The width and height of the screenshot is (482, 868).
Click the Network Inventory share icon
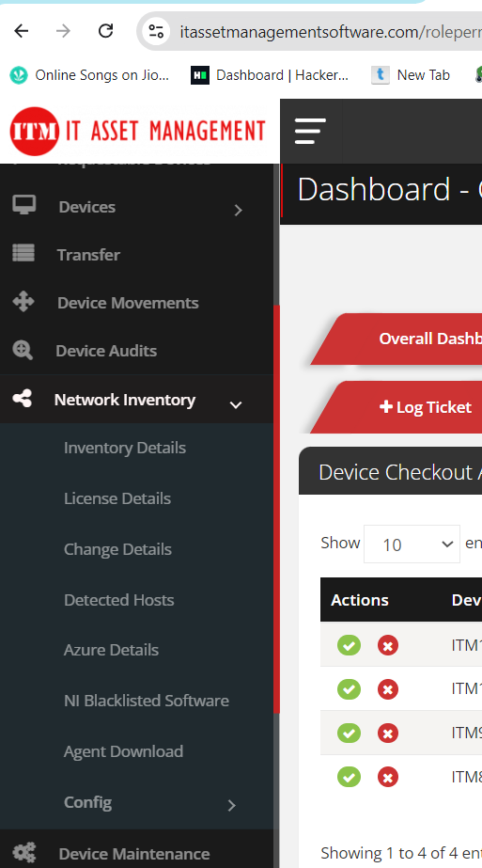23,399
